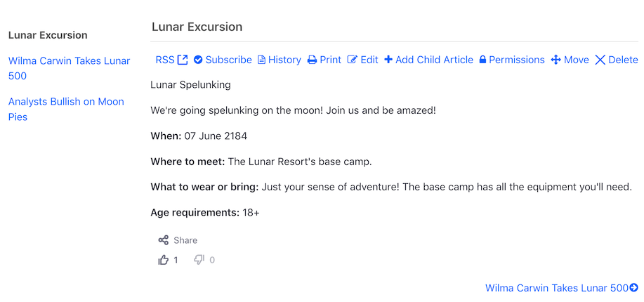
Task: Open article History document icon
Action: (x=261, y=60)
